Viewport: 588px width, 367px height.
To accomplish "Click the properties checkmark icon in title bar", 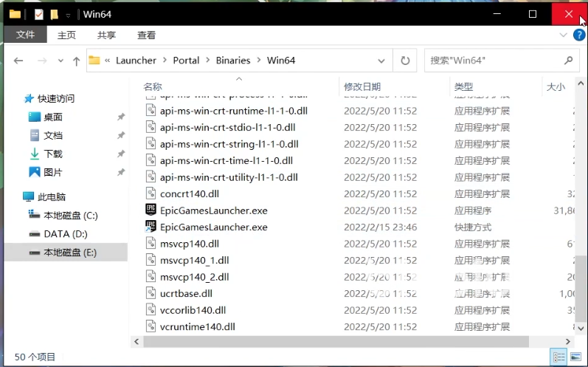I will [x=39, y=14].
